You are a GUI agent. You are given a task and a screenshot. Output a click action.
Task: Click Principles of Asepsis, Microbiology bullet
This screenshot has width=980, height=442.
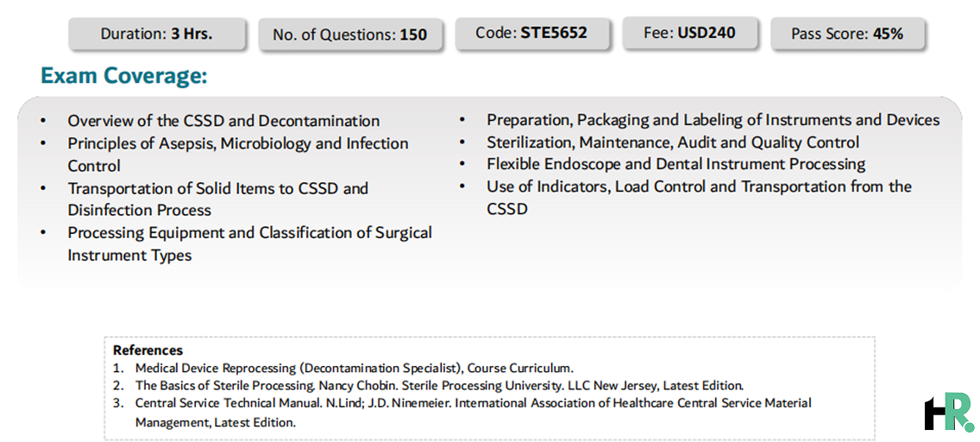[238, 155]
